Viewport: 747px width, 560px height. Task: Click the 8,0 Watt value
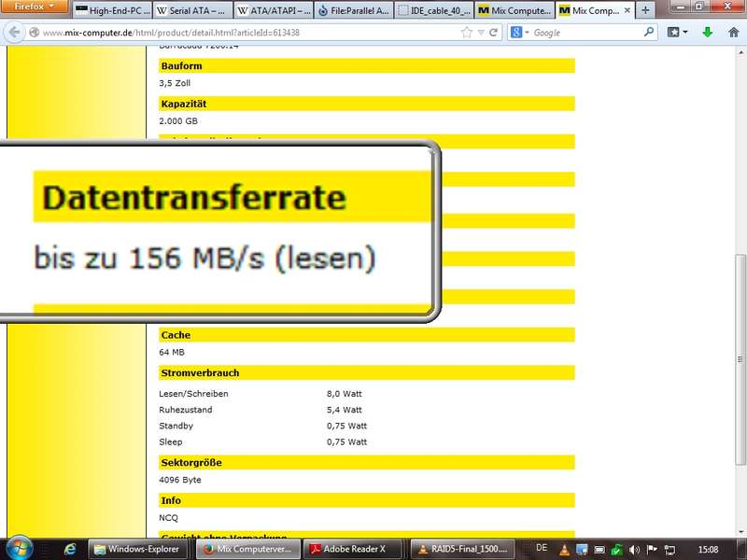345,393
